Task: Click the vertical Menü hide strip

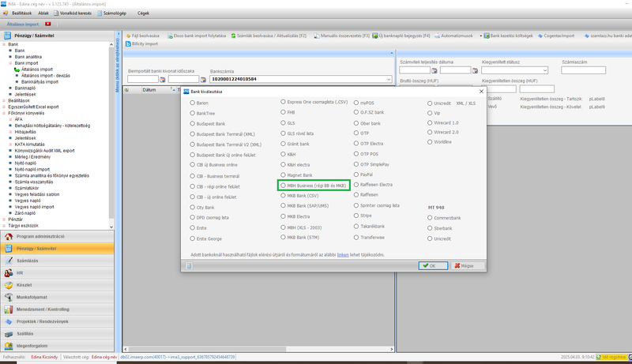Action: coord(118,65)
